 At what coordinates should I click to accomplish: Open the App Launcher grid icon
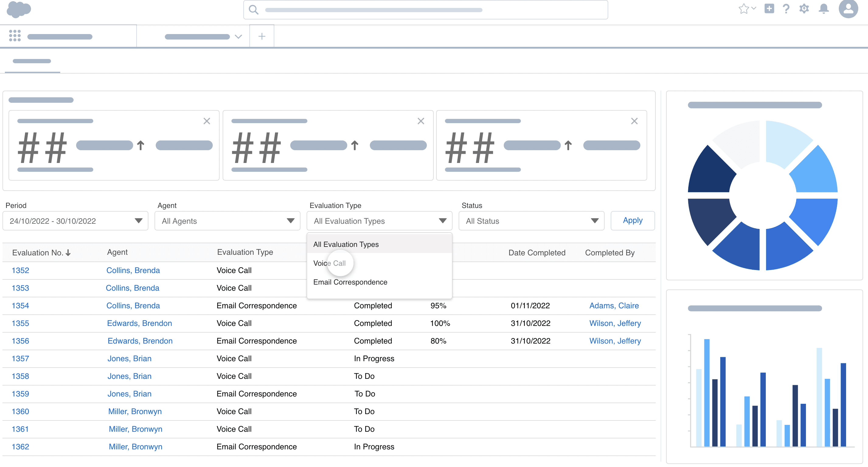point(15,36)
